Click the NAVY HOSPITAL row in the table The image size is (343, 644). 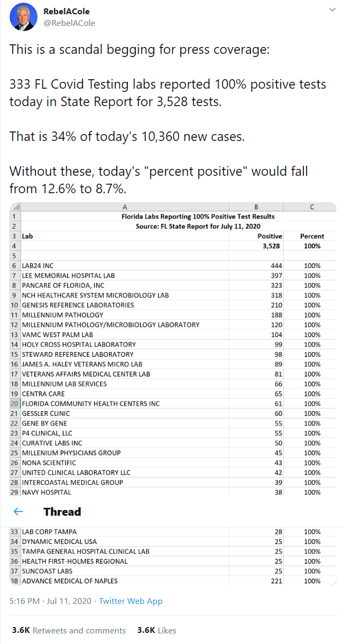(x=47, y=492)
